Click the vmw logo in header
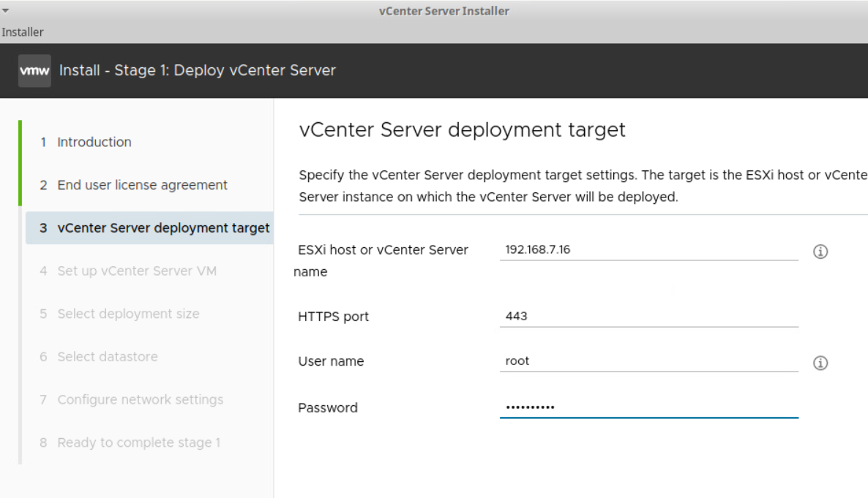This screenshot has width=868, height=498. [34, 71]
